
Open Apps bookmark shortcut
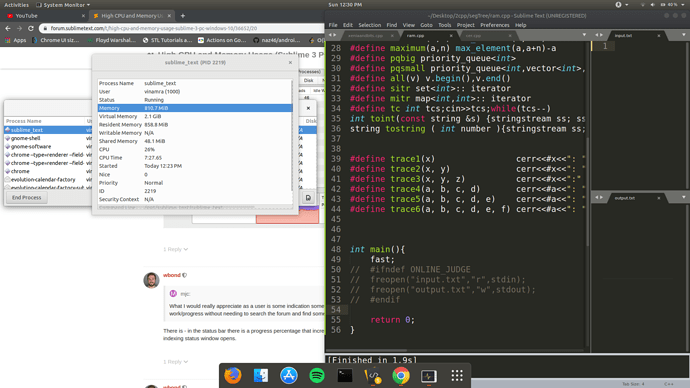(15, 40)
